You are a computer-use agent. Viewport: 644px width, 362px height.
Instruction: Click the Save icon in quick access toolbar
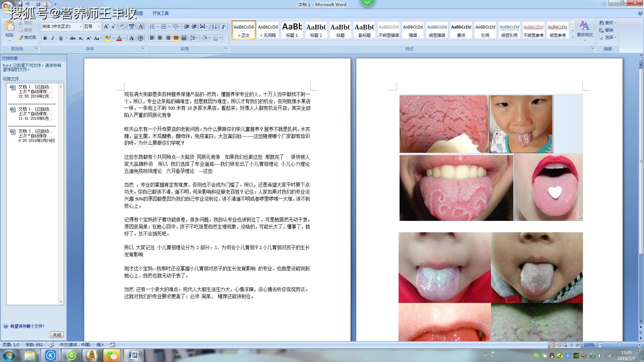20,4
